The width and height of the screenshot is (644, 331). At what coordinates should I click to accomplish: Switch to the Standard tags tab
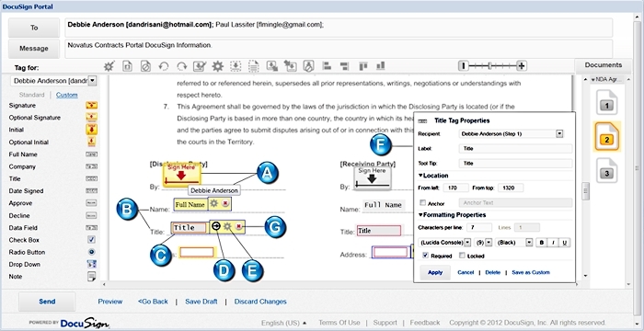pos(31,95)
